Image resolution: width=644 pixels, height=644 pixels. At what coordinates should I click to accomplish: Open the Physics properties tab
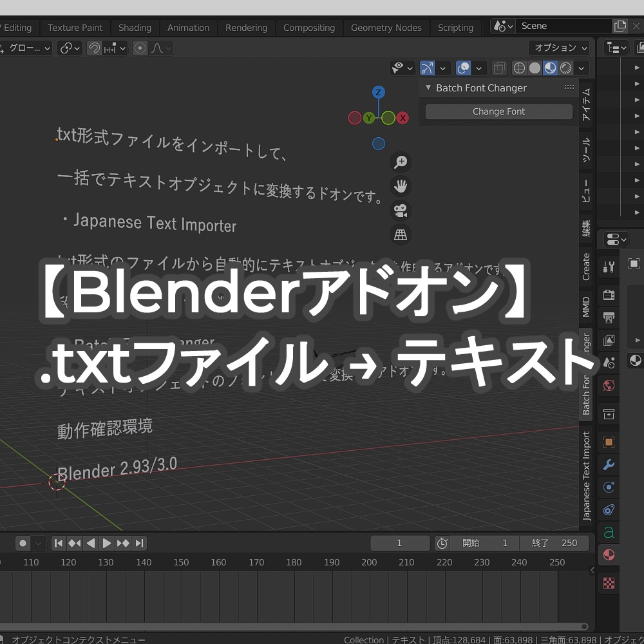click(x=609, y=487)
